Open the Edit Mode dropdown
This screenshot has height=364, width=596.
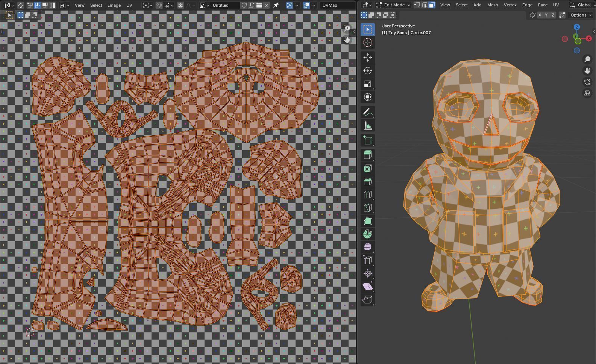click(393, 5)
